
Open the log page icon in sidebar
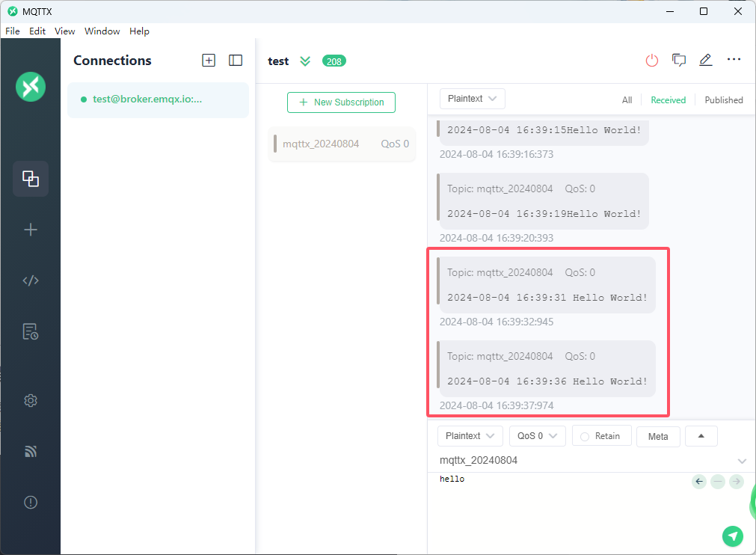coord(31,331)
